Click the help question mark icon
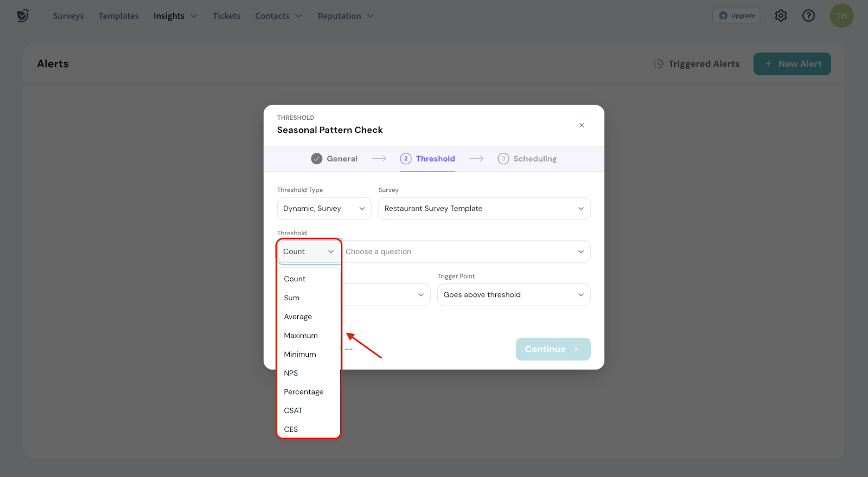The width and height of the screenshot is (868, 477). (808, 16)
